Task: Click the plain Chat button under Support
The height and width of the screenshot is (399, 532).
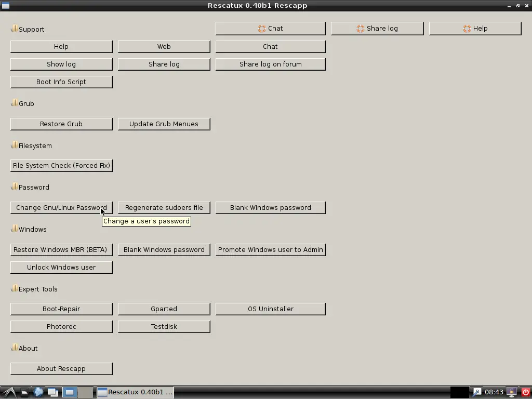Action: (x=270, y=46)
